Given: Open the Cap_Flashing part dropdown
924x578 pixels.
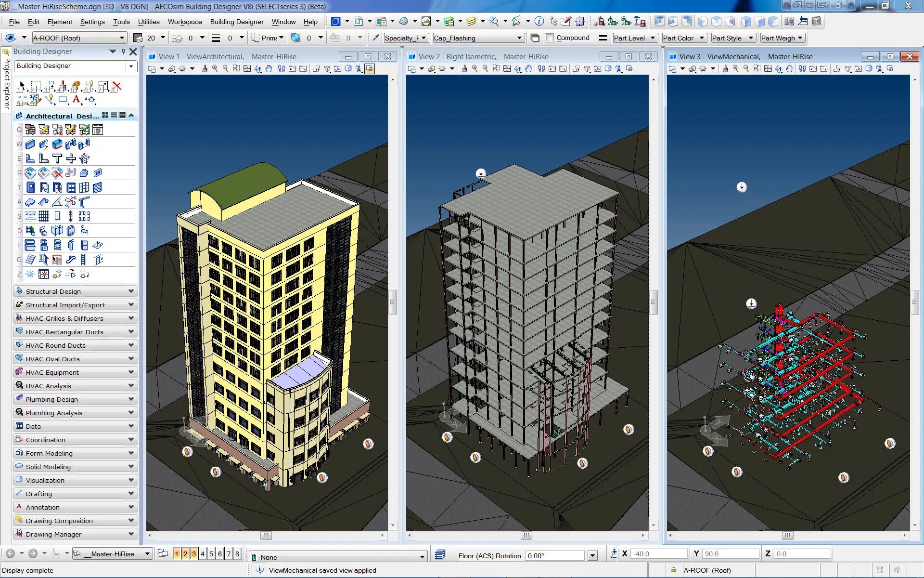Looking at the screenshot, I should coord(519,38).
